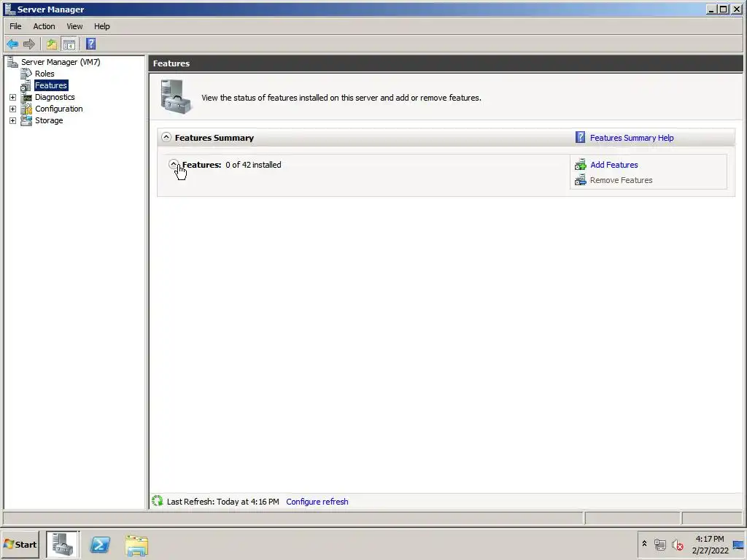The image size is (747, 560).
Task: Toggle the Show/Hide Console Tree icon
Action: click(69, 44)
